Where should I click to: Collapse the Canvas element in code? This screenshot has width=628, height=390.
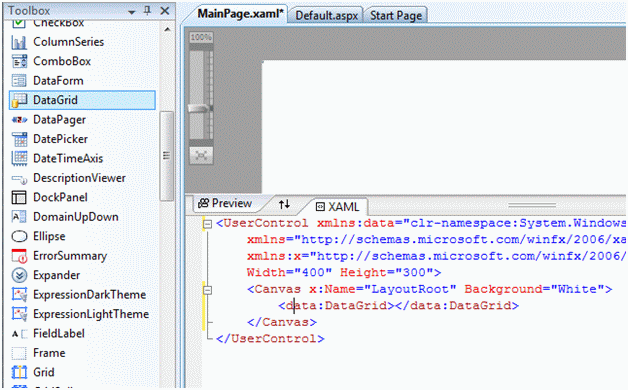pos(207,289)
